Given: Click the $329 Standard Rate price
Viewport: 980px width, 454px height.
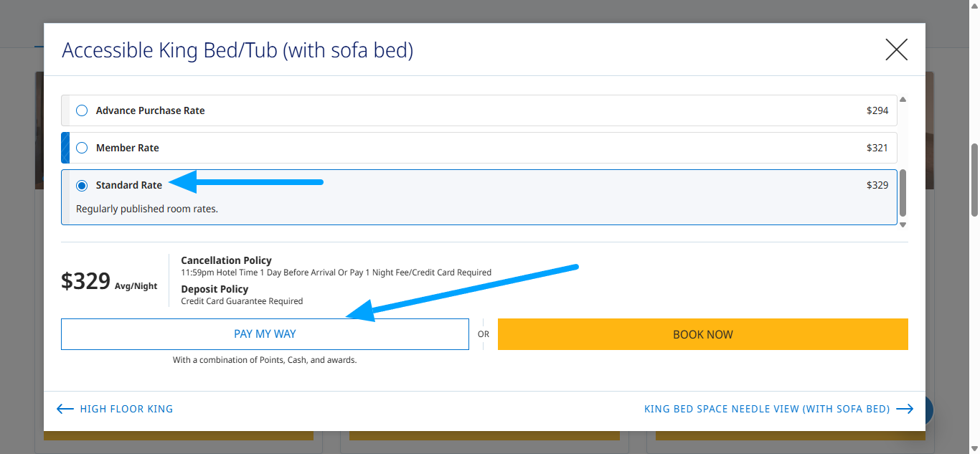Looking at the screenshot, I should pyautogui.click(x=877, y=185).
